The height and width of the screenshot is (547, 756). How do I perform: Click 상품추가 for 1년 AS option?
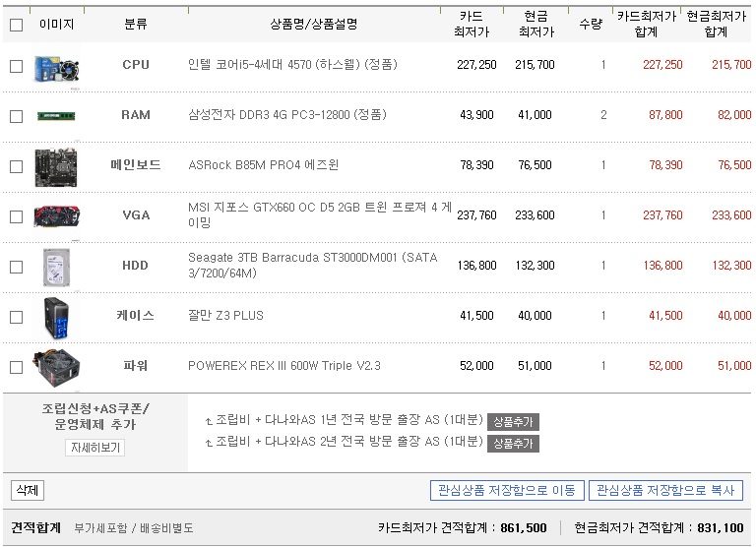(x=513, y=422)
